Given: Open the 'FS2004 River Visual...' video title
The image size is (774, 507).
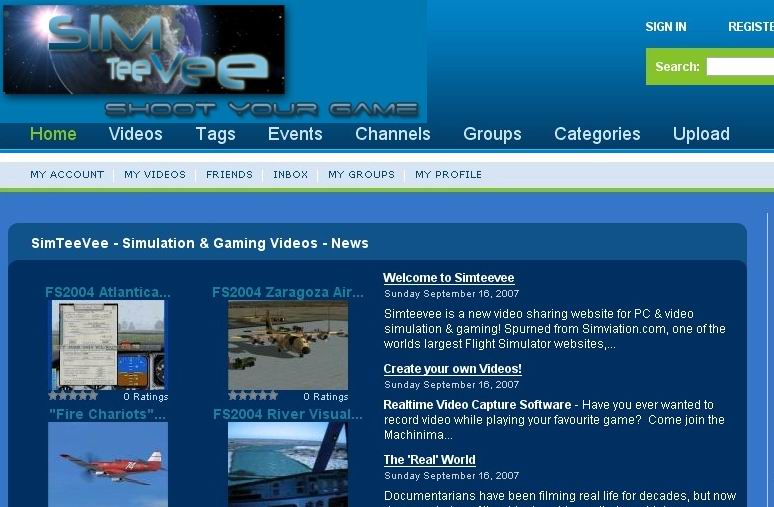Looking at the screenshot, I should [288, 414].
